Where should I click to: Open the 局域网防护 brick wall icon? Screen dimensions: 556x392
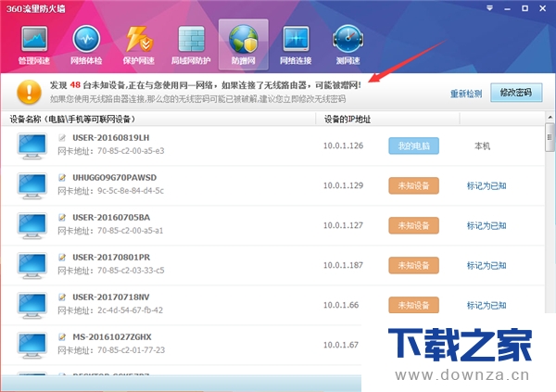[191, 45]
